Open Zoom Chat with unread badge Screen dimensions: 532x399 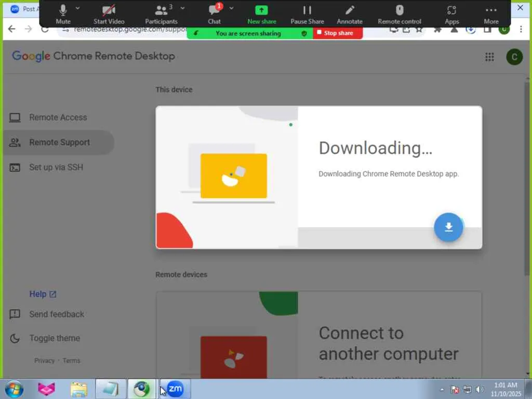coord(215,14)
